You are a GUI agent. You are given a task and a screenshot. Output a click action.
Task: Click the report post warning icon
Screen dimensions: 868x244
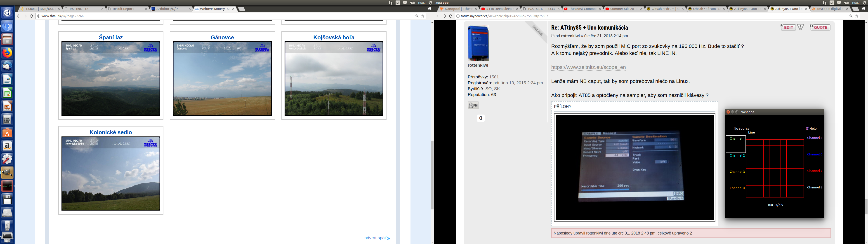(801, 27)
